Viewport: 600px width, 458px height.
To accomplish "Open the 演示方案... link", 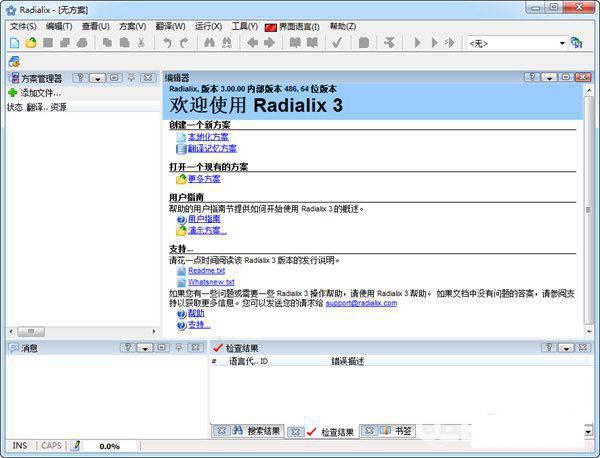I will point(207,230).
